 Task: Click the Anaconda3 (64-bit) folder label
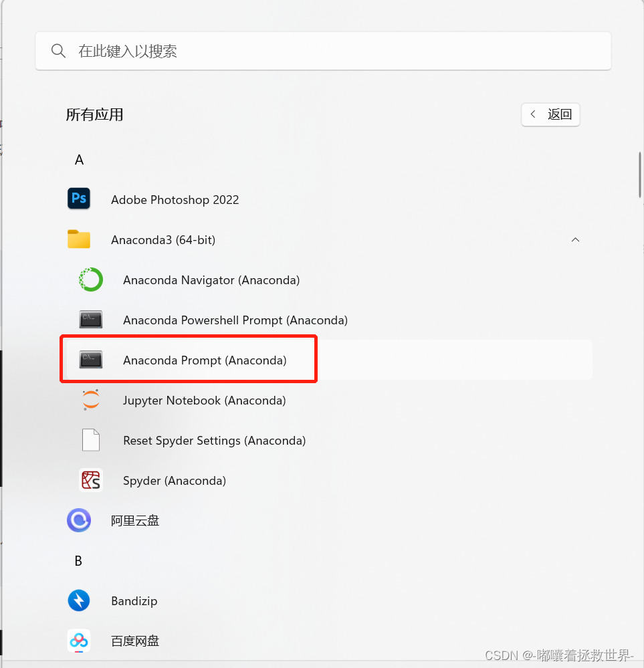point(163,240)
